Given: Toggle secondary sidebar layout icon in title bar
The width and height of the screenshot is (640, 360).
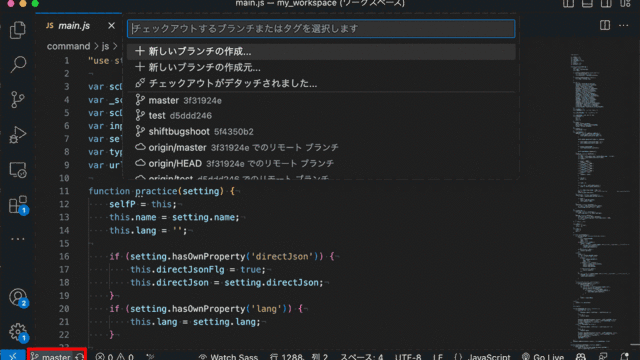Looking at the screenshot, I should point(606,4).
